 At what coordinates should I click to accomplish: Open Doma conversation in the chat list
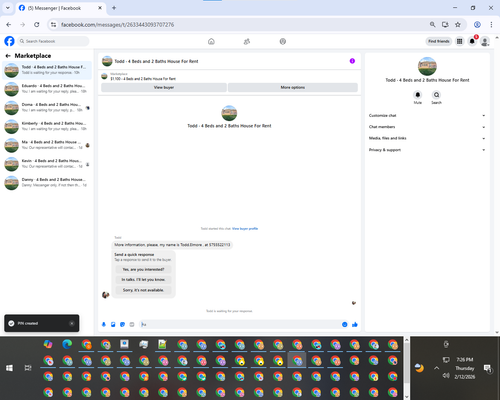[x=47, y=107]
